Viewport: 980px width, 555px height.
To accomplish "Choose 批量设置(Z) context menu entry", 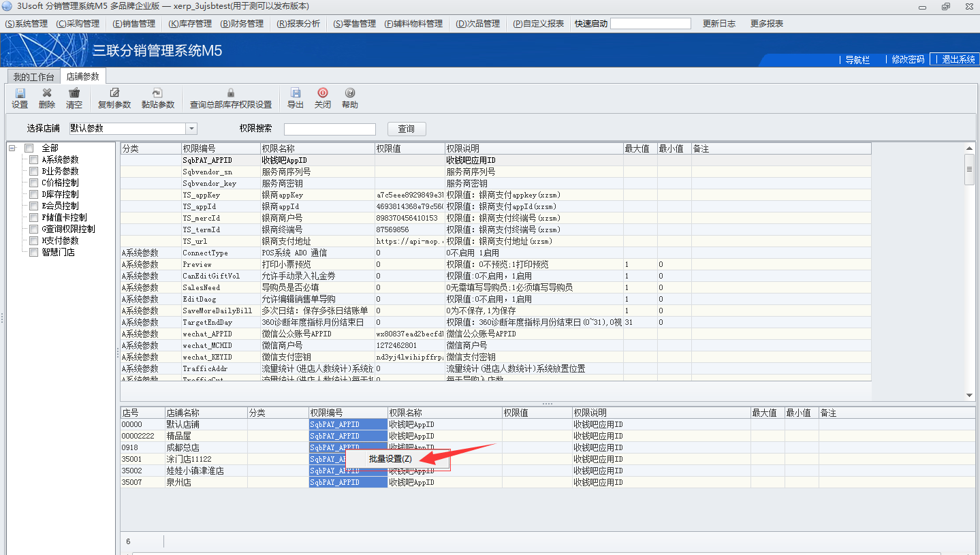I will [x=398, y=459].
